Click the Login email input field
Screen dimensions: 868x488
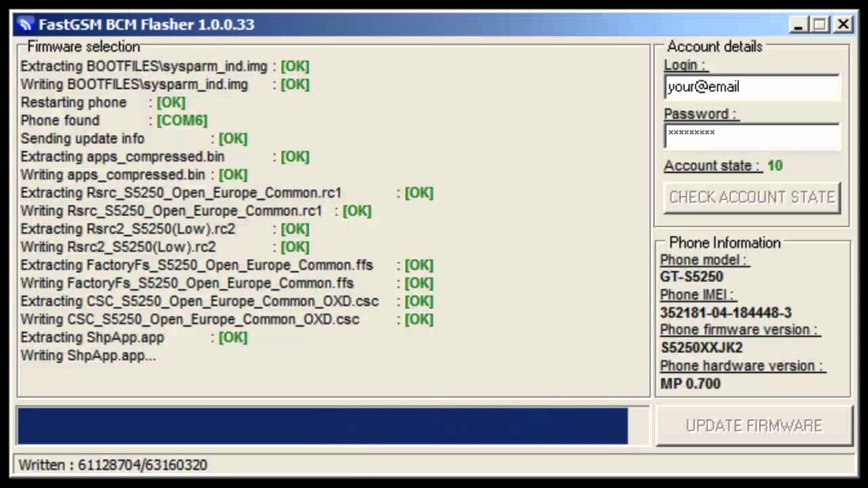pos(752,87)
